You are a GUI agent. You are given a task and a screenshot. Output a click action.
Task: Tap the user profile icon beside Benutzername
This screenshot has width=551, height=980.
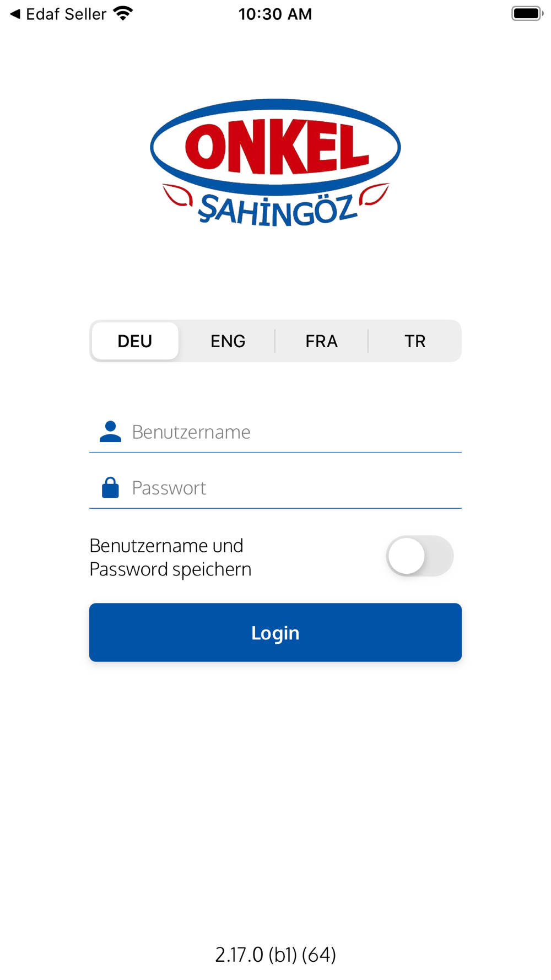click(110, 432)
